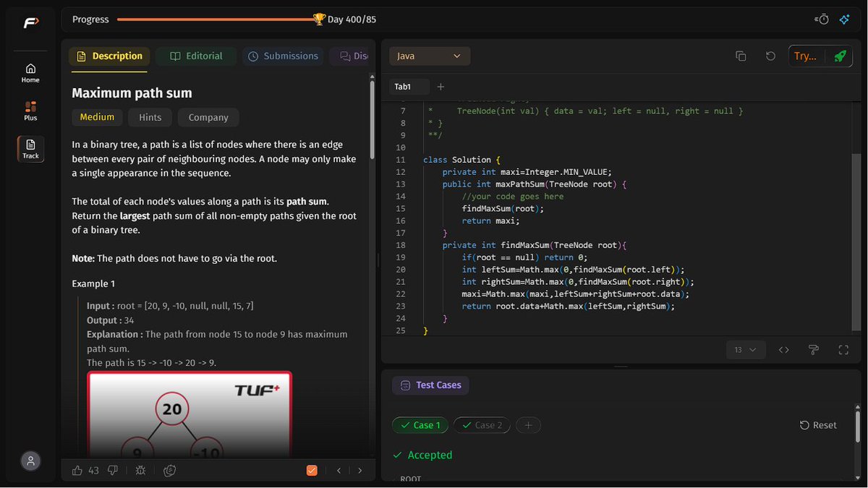Click the Reset test cases button
The height and width of the screenshot is (488, 868).
[818, 425]
